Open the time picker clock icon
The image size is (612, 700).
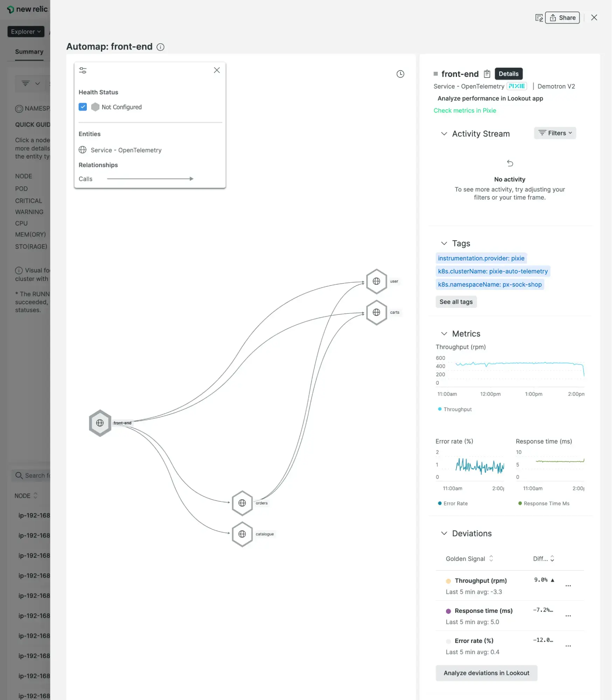click(400, 74)
